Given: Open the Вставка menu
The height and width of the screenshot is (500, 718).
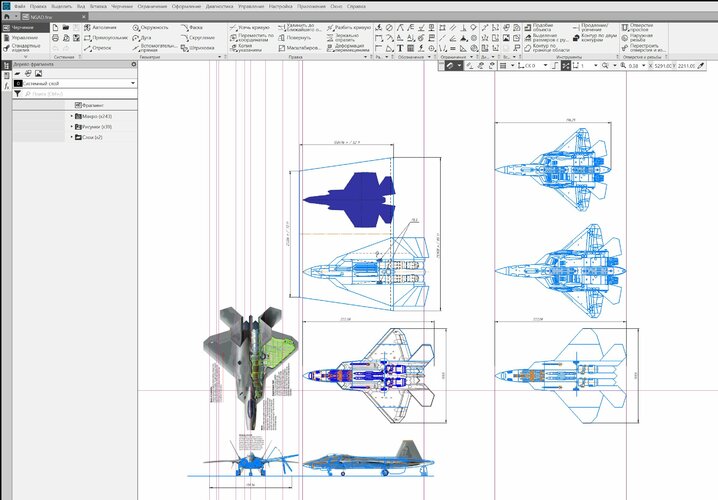Looking at the screenshot, I should pyautogui.click(x=98, y=6).
